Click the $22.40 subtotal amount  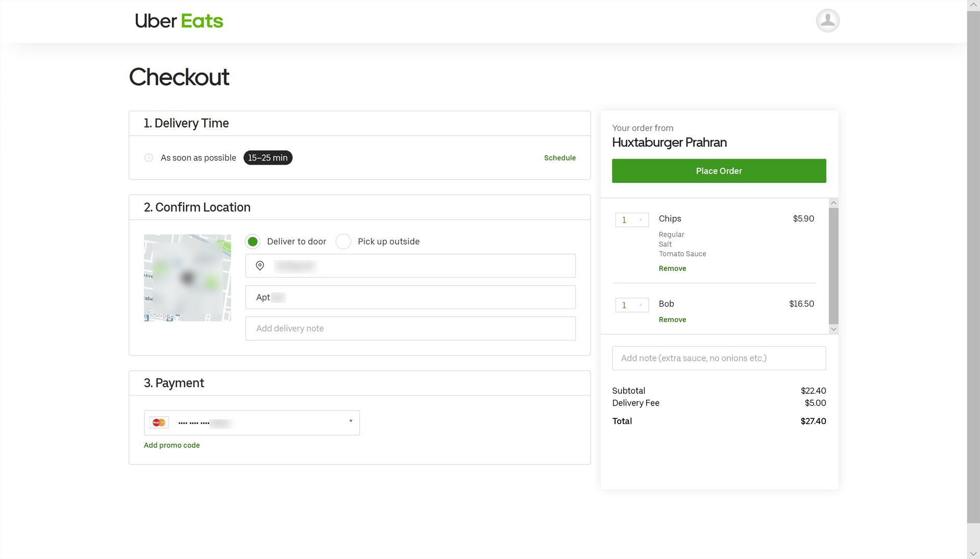coord(813,390)
